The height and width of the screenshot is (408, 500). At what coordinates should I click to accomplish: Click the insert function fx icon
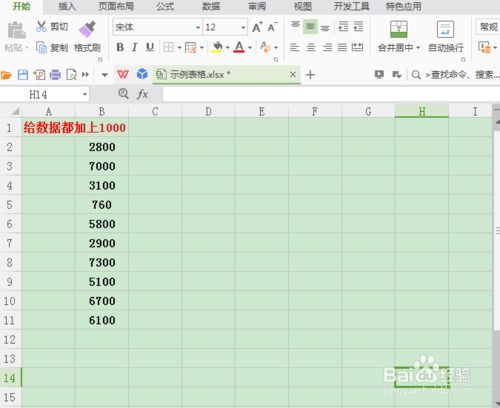[142, 94]
